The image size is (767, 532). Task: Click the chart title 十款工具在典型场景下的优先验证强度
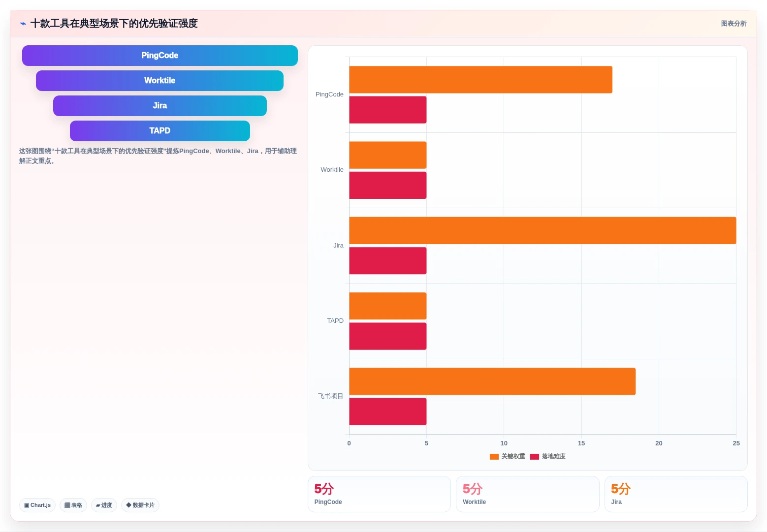114,24
